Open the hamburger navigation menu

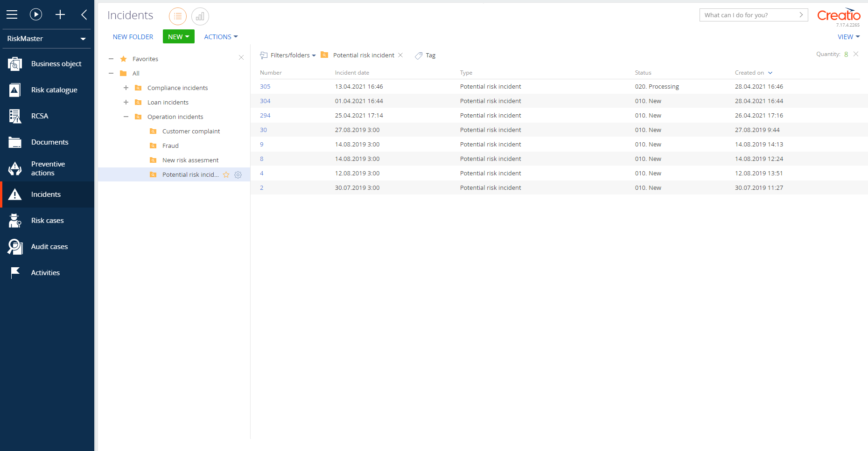point(12,14)
